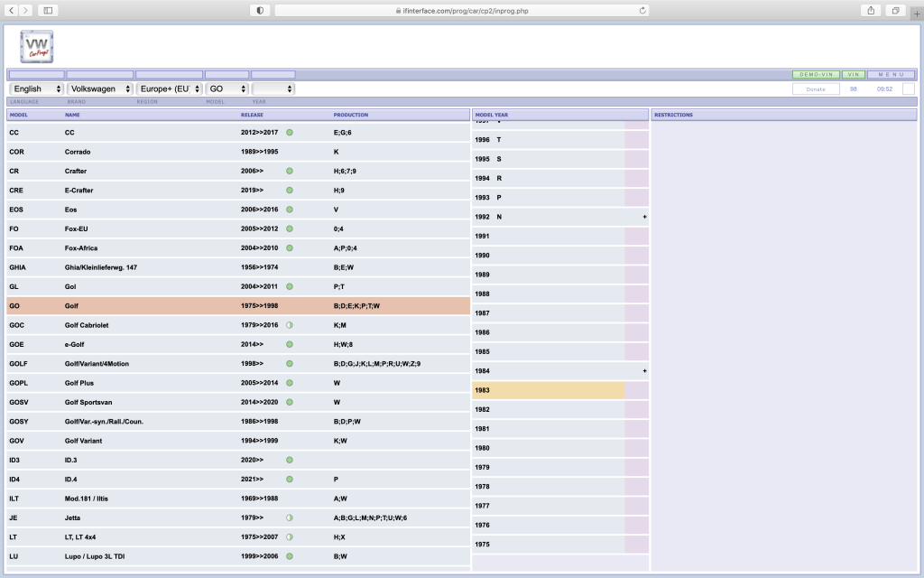Screen dimensions: 924x578
Task: Select model year 1995 S
Action: coord(549,159)
